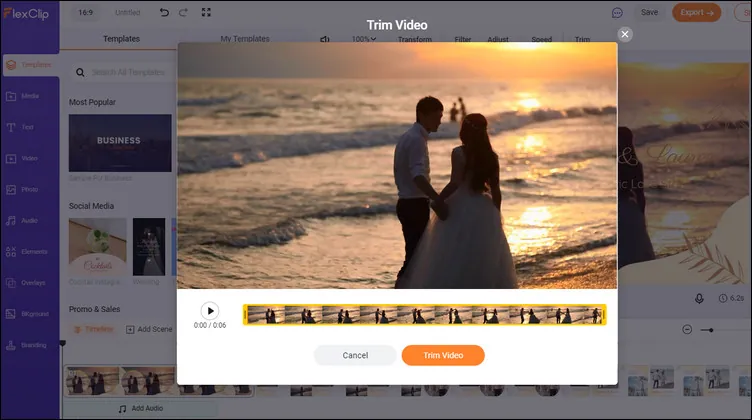Click the Social Media heading
The image size is (752, 420).
[91, 206]
